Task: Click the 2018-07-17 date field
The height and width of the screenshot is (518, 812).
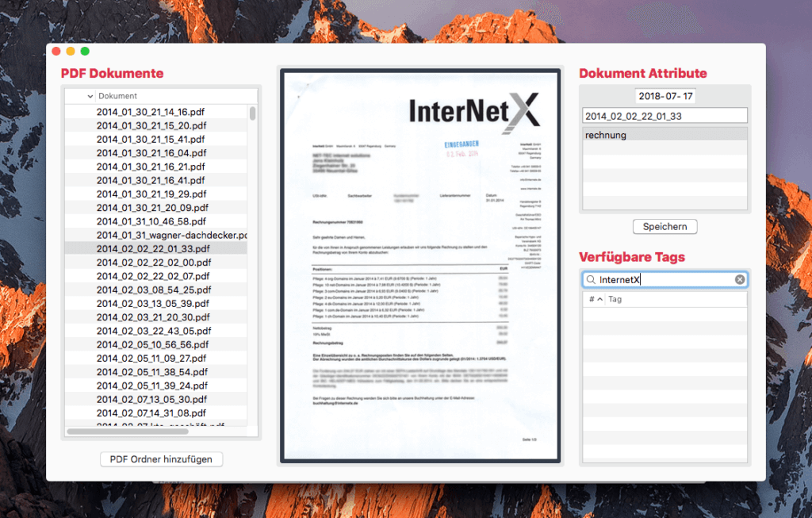Action: pyautogui.click(x=664, y=95)
